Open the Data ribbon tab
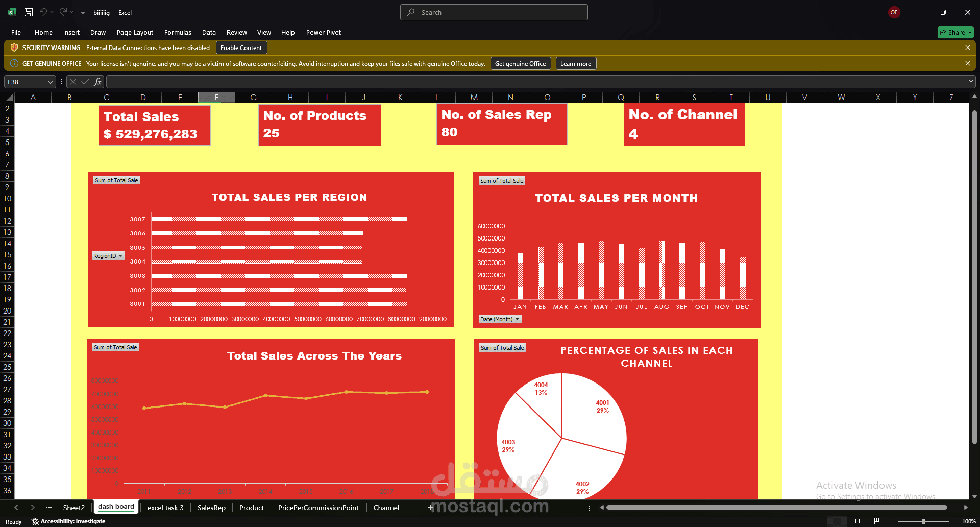 point(209,32)
